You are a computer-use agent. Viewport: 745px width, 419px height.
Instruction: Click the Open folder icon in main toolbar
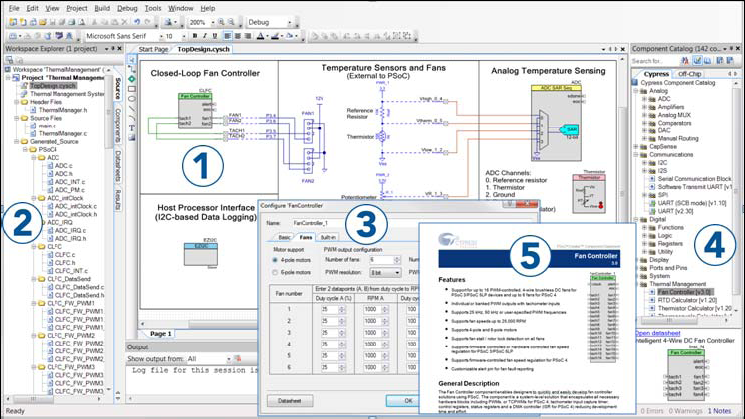pos(43,22)
